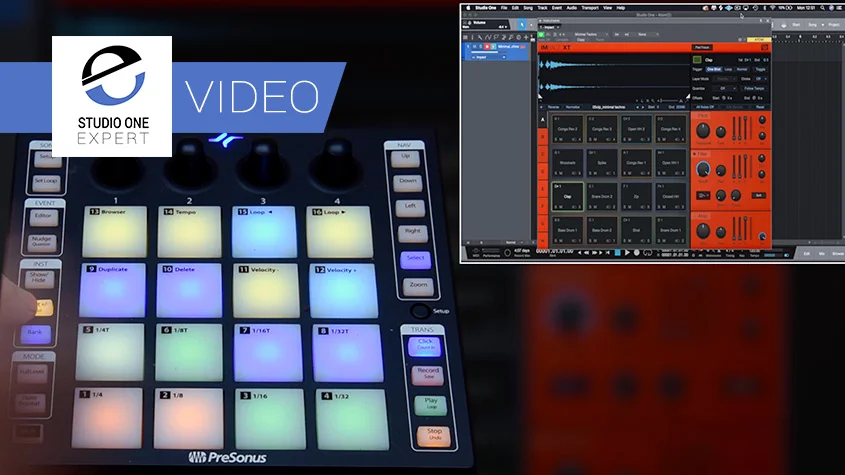Viewport: 845px width, 475px height.
Task: Trigger the Shot pad in Impact XT
Action: pos(636,230)
